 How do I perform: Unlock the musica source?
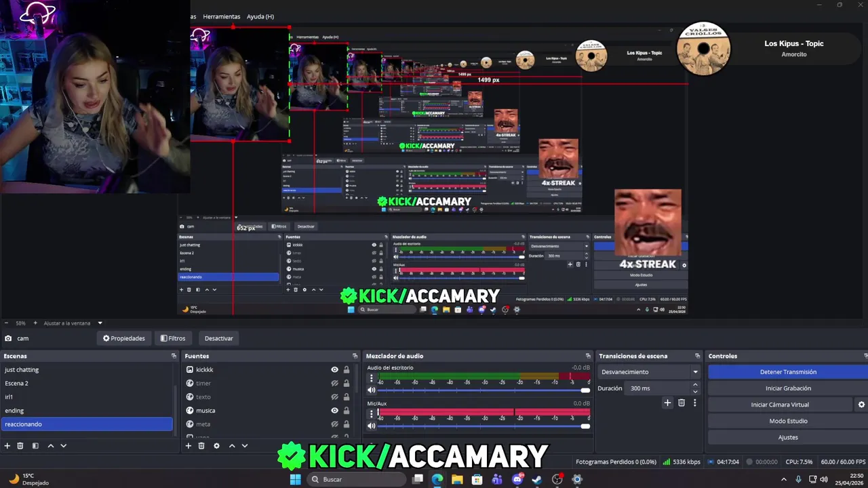pos(347,411)
